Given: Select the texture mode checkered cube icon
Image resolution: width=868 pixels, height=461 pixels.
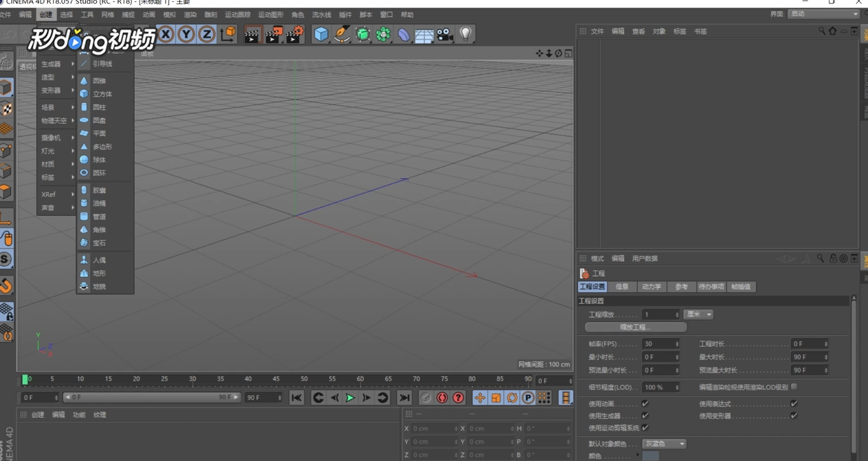Looking at the screenshot, I should coord(6,109).
